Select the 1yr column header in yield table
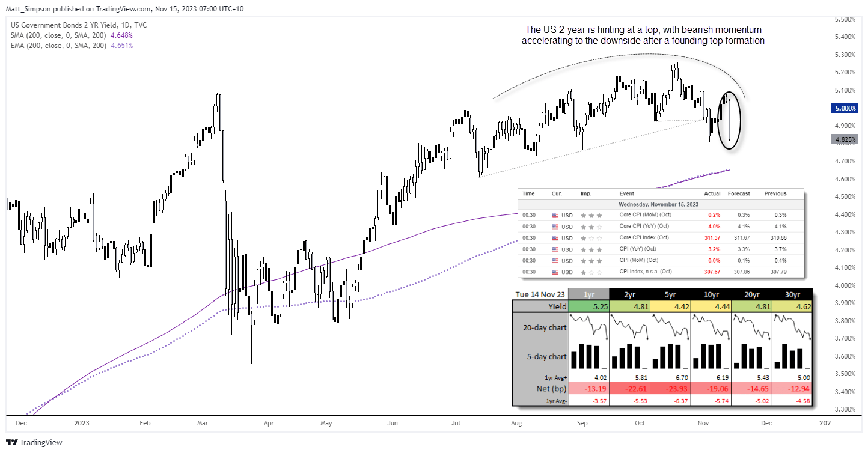868x453 pixels. pyautogui.click(x=589, y=294)
